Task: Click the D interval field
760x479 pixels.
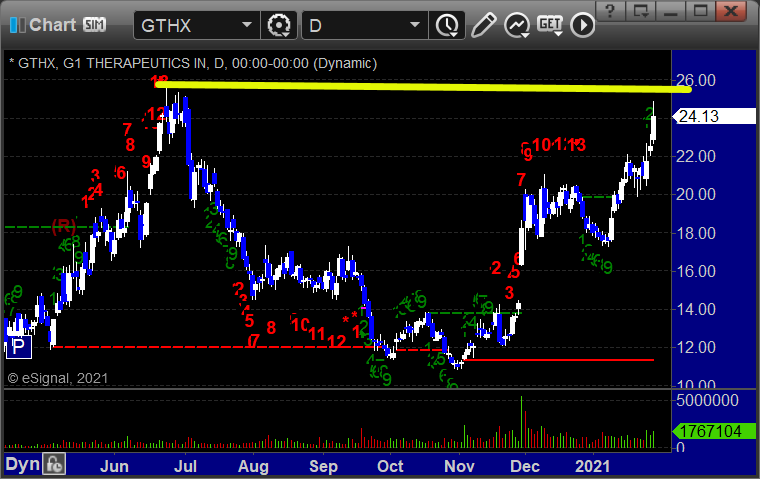Action: (x=354, y=25)
